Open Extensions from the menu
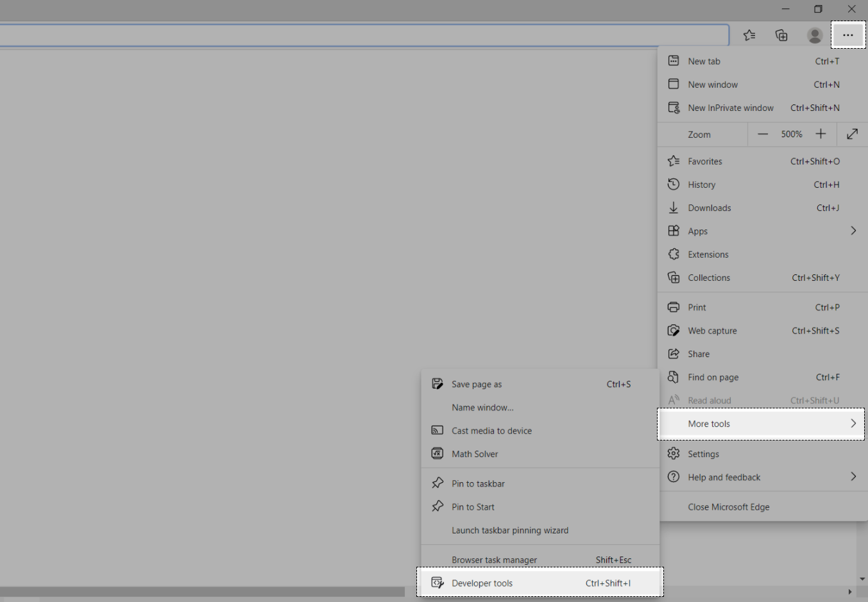This screenshot has width=868, height=602. click(x=708, y=255)
